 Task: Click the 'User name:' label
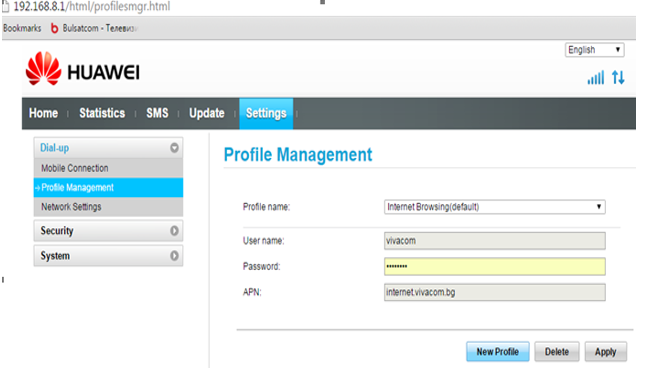263,241
